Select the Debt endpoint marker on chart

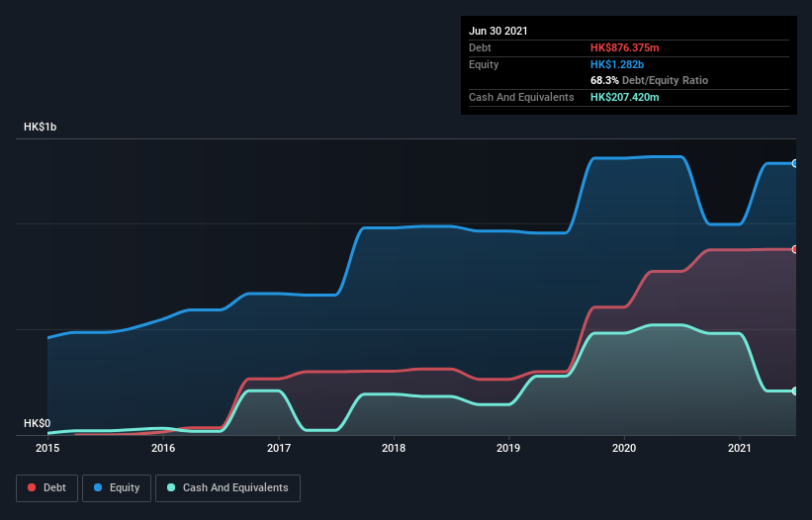pos(795,249)
